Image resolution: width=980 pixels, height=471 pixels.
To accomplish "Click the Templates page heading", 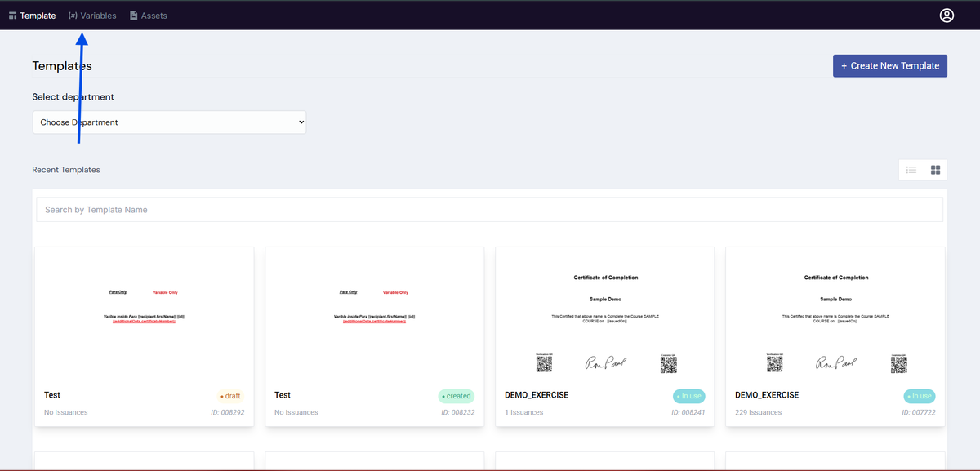I will (62, 66).
